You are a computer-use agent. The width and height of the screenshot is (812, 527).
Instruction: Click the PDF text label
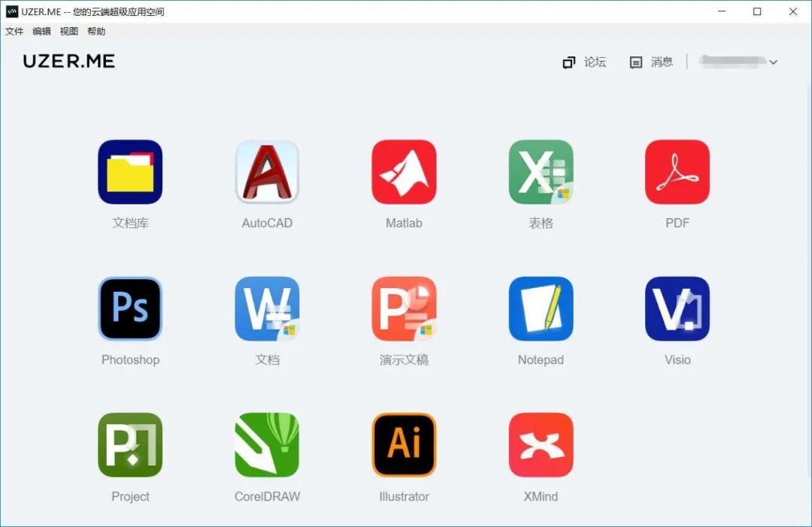click(677, 223)
